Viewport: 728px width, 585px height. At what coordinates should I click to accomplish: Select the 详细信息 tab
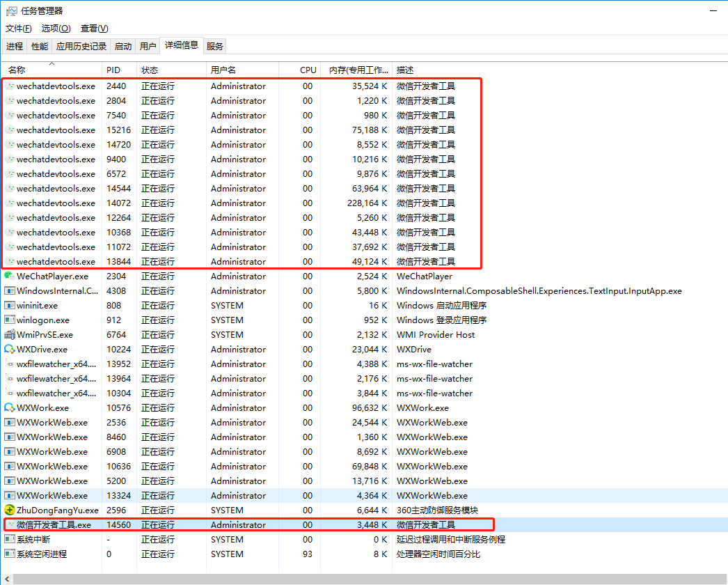[182, 45]
